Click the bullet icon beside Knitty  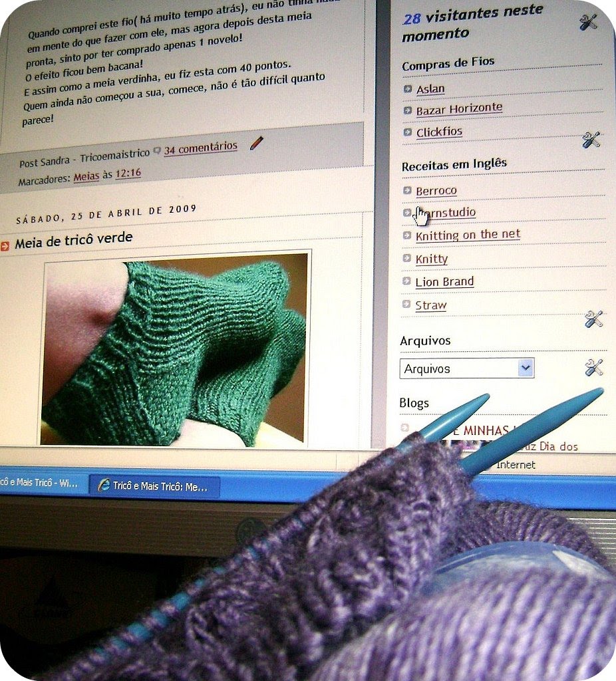[406, 258]
